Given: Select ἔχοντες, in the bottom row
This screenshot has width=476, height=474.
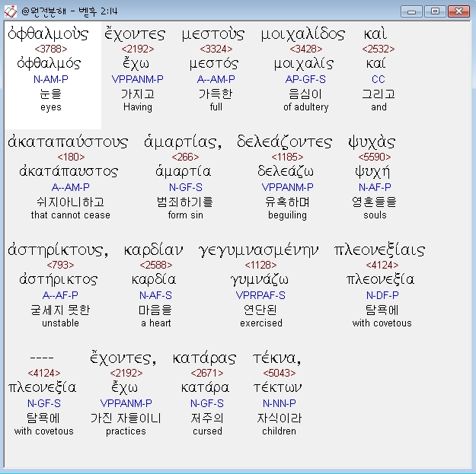Looking at the screenshot, I should [x=123, y=358].
